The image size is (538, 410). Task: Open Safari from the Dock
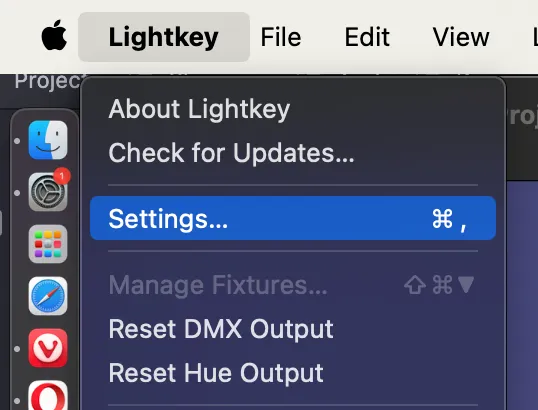pos(48,296)
